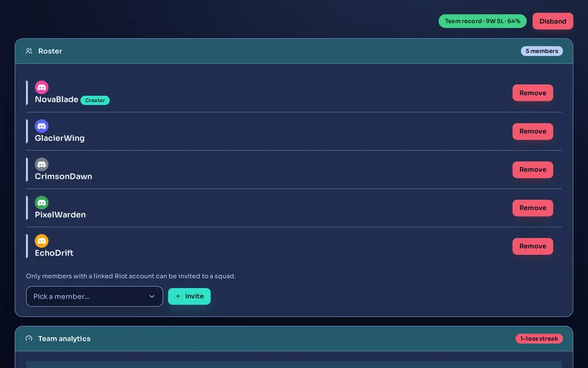Remove CrimsonDawn from the roster
Viewport: 588px width, 368px height.
[x=532, y=170]
